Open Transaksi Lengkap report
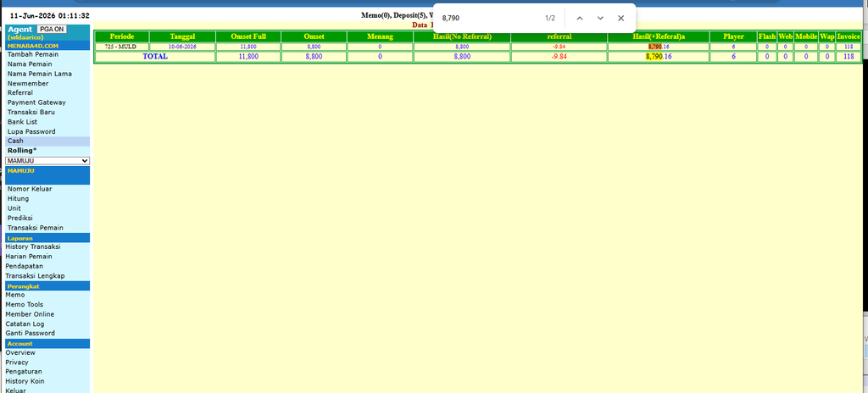868x393 pixels. pos(35,275)
